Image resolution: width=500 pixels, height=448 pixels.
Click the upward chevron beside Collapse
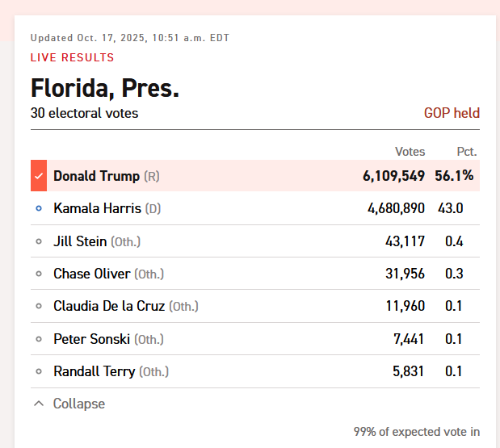point(39,404)
